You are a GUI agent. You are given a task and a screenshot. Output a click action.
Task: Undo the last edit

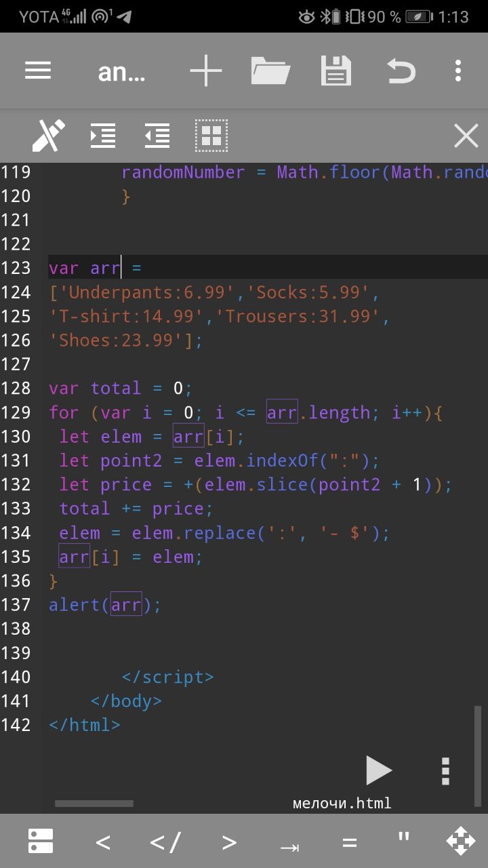401,71
